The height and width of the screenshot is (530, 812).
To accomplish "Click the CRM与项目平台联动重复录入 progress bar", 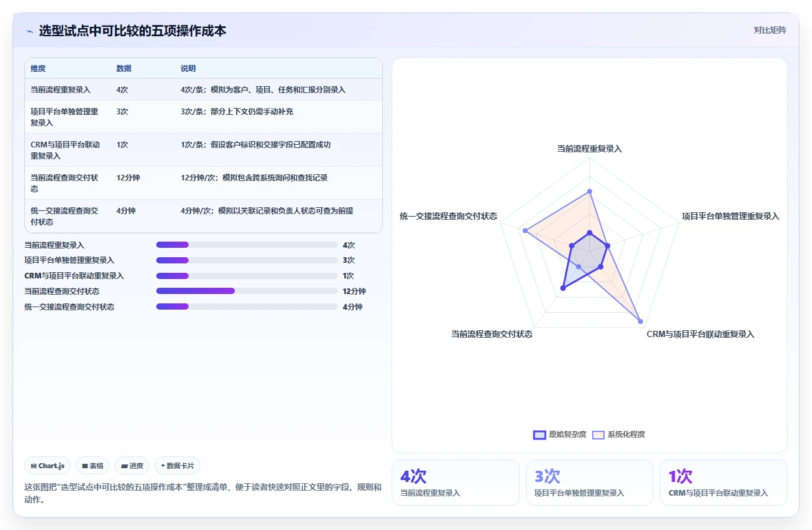I will pyautogui.click(x=247, y=276).
